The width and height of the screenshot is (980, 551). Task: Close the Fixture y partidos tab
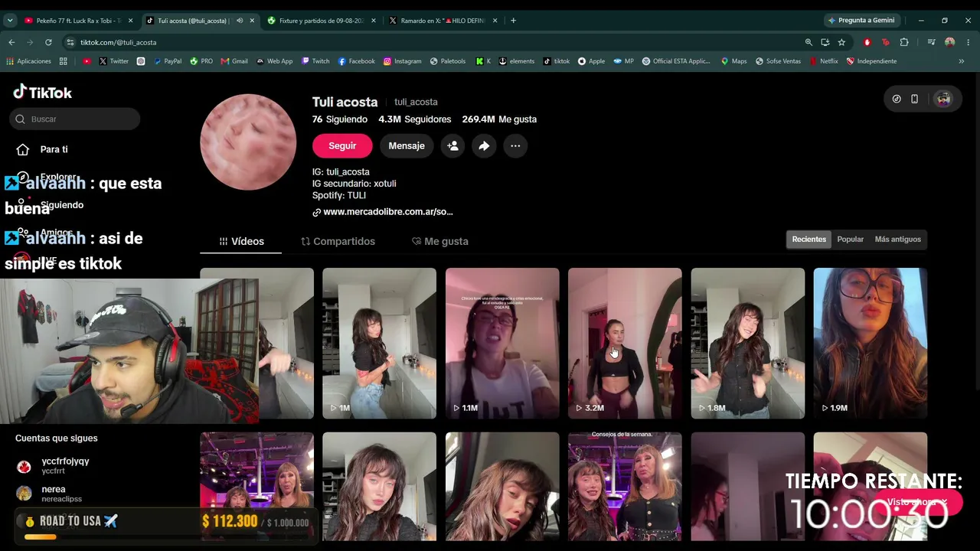pyautogui.click(x=374, y=21)
